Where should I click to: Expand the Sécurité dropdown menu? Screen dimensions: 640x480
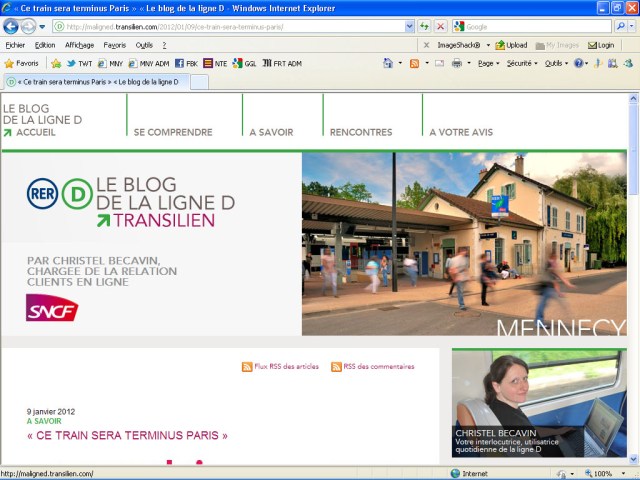click(x=522, y=63)
